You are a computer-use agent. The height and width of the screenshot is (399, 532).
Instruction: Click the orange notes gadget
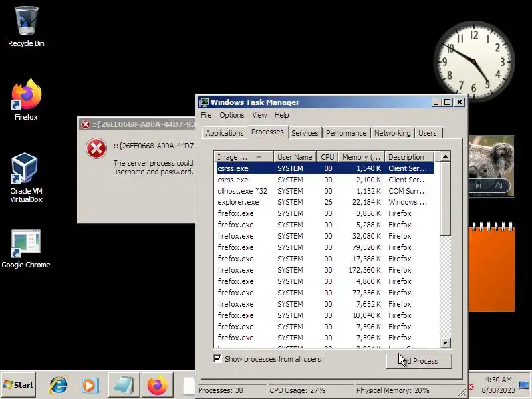click(492, 267)
